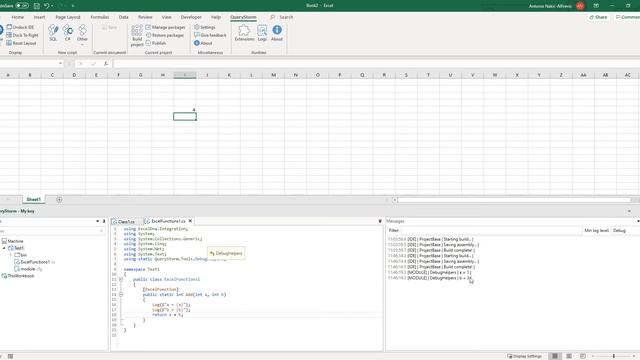This screenshot has height=360, width=640.
Task: Open the Formulas ribbon tab
Action: 100,17
